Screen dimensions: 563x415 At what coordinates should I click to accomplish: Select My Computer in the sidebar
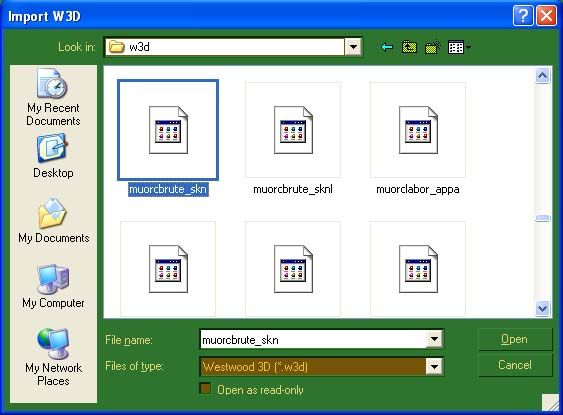[x=53, y=286]
